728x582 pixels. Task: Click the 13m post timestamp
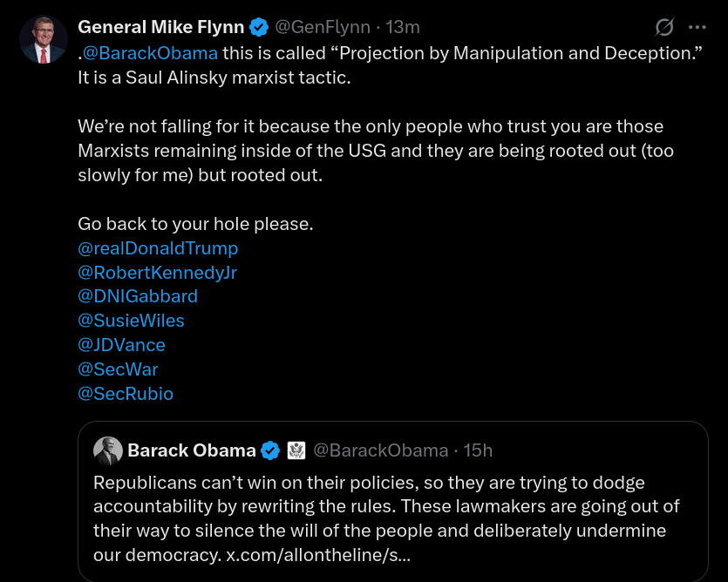[402, 28]
